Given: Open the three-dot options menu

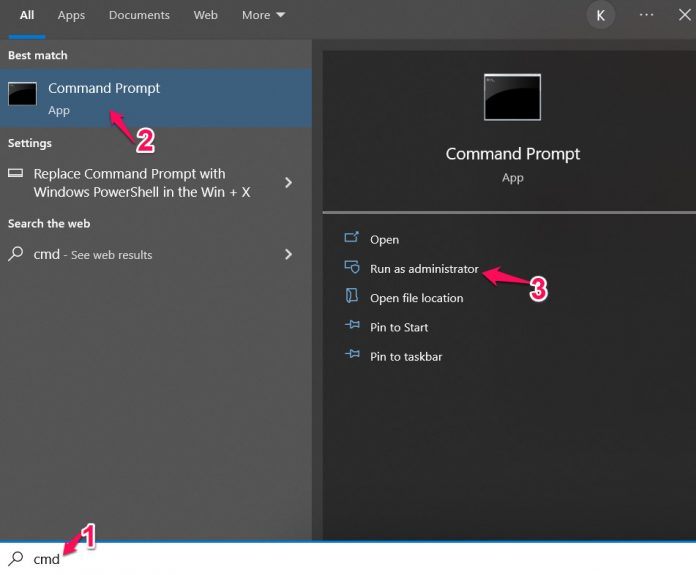Looking at the screenshot, I should point(646,15).
